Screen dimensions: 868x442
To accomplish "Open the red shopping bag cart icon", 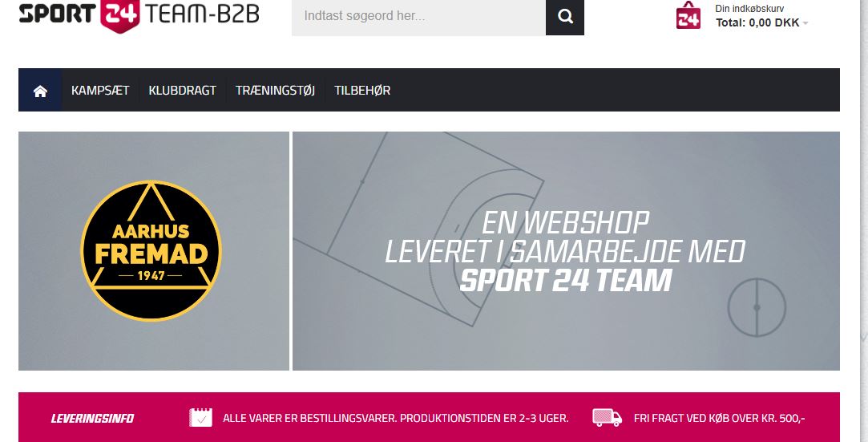I will 688,15.
